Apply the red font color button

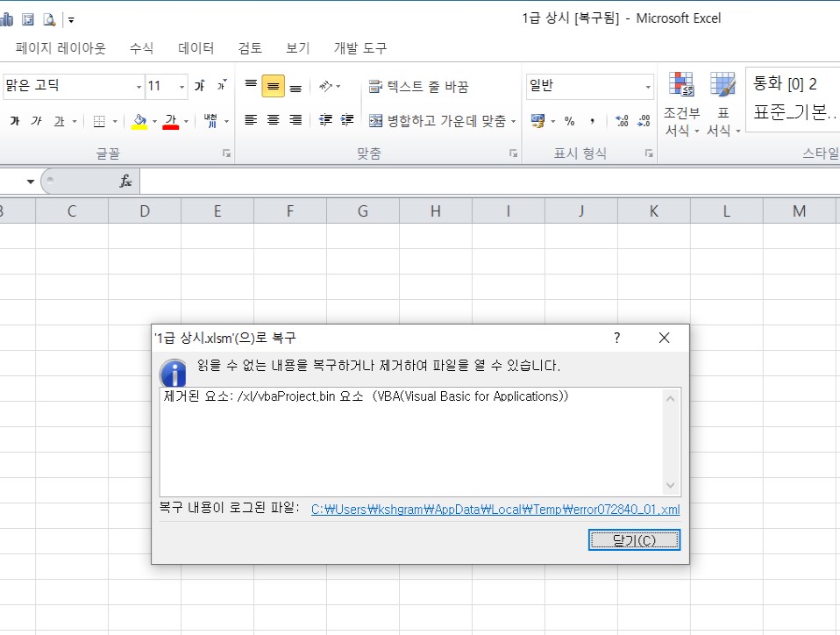[x=171, y=121]
